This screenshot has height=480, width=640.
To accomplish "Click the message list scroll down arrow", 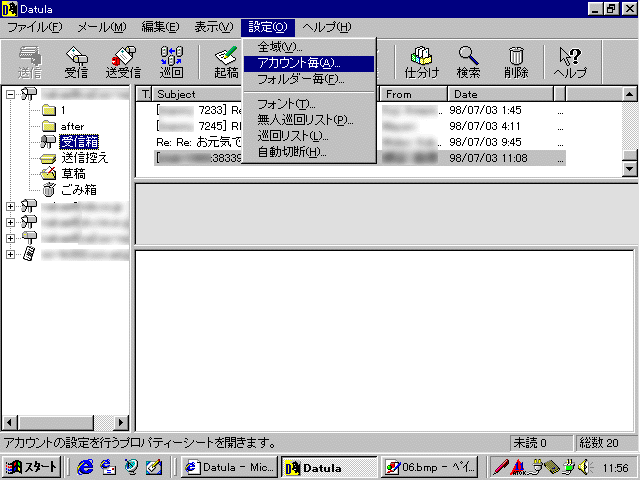I will [x=629, y=168].
